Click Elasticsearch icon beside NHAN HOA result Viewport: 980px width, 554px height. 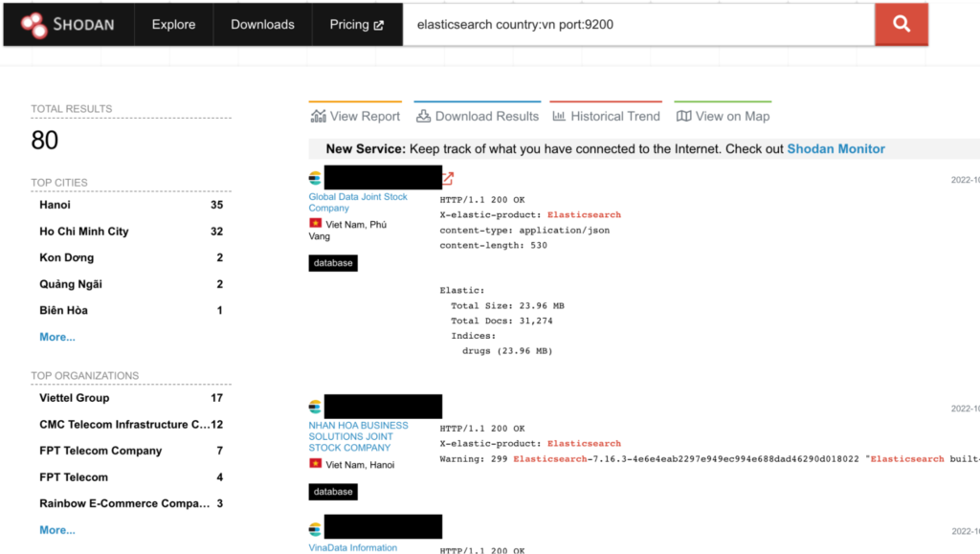click(x=315, y=407)
